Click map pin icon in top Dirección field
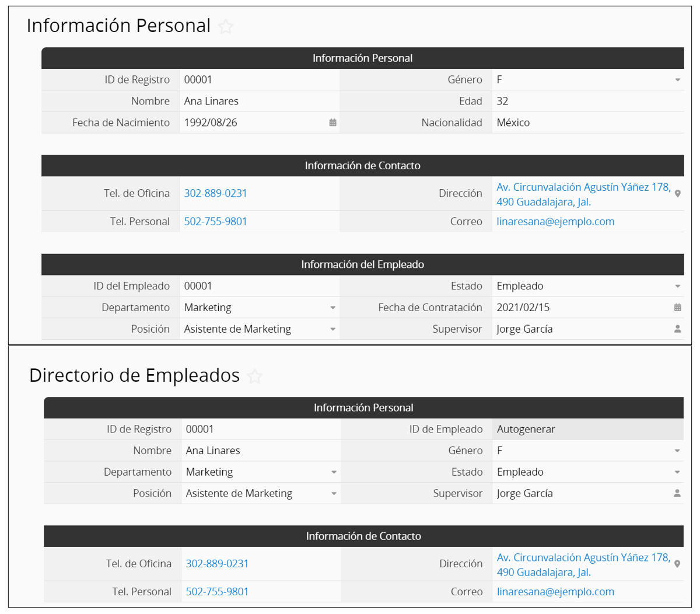This screenshot has height=614, width=700. coord(677,194)
